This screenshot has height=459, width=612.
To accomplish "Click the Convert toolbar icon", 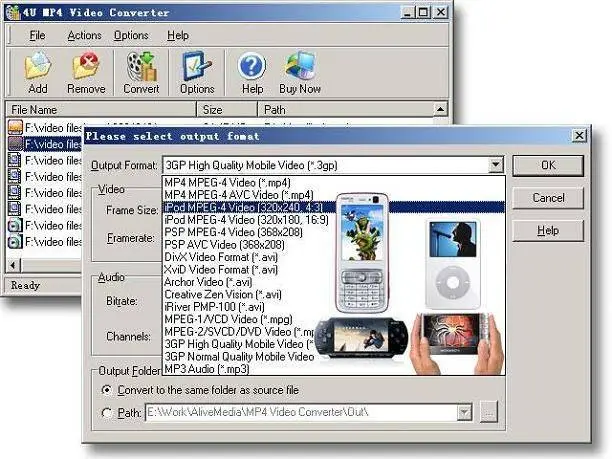I will click(x=141, y=73).
